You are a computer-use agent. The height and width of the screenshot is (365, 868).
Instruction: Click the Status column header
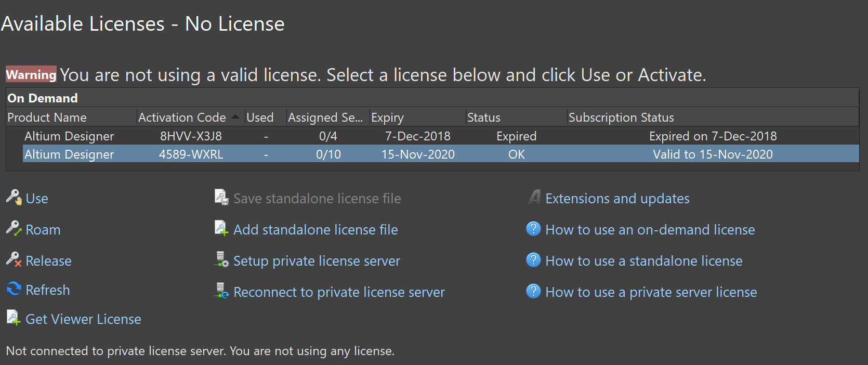pos(483,118)
